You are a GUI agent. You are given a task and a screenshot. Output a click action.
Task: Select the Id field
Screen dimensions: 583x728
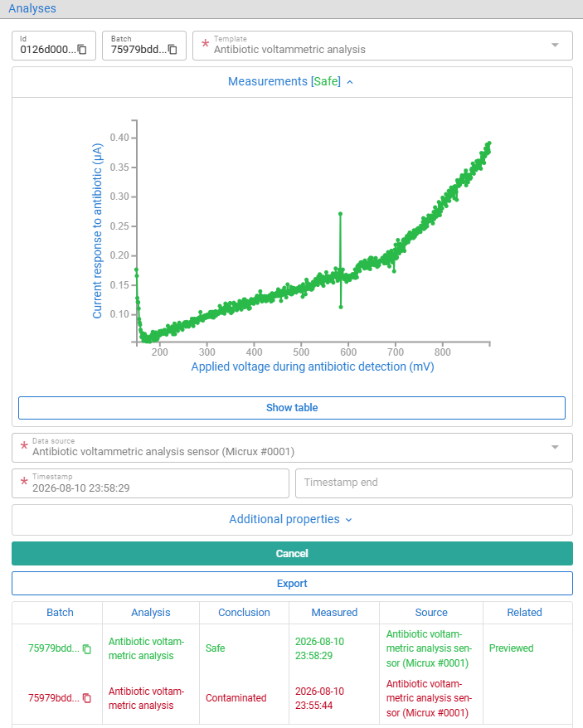click(x=54, y=46)
